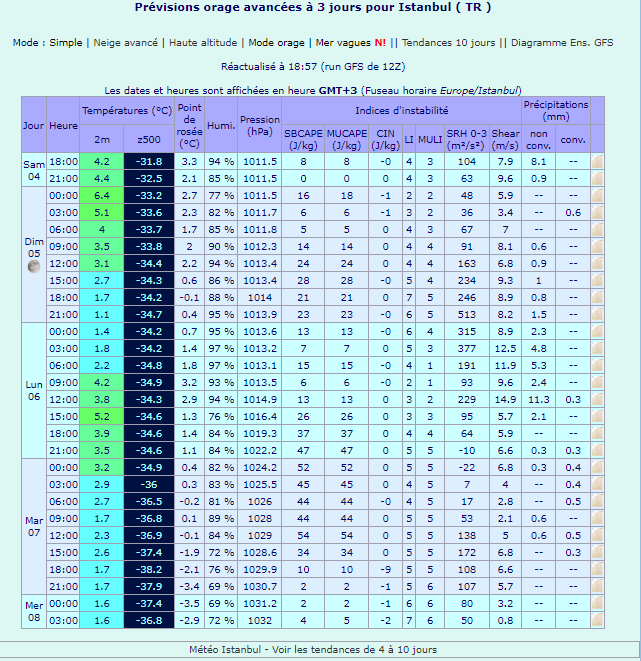This screenshot has height=661, width=641.
Task: Open the sounding icon for Lun 06 12:00
Action: 597,400
